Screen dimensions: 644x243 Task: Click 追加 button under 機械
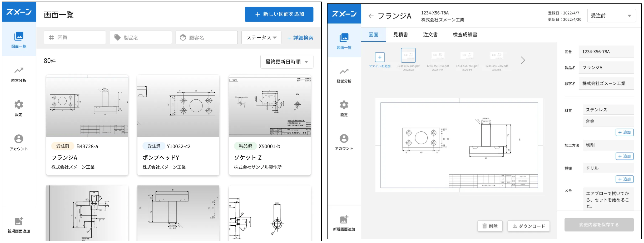point(625,179)
